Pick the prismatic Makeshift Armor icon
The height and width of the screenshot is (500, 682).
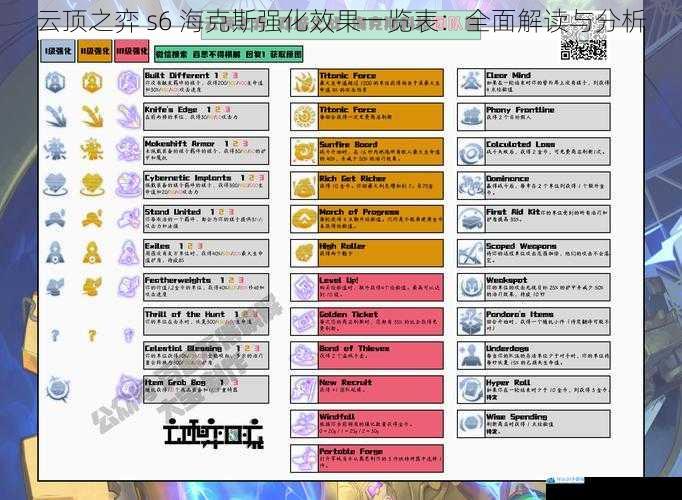point(128,150)
